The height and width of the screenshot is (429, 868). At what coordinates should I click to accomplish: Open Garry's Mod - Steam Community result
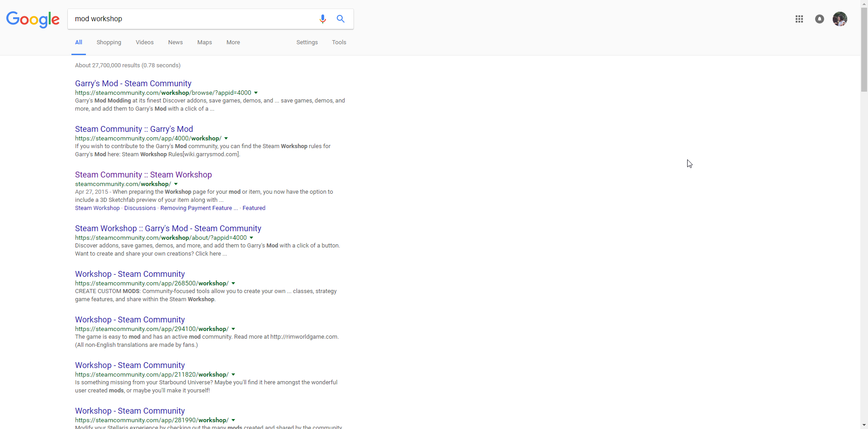(133, 84)
